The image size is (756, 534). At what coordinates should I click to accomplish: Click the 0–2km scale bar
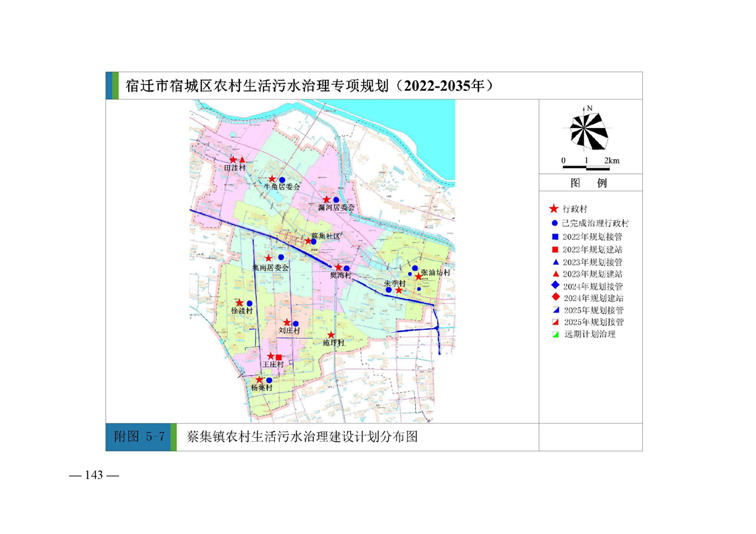click(590, 166)
